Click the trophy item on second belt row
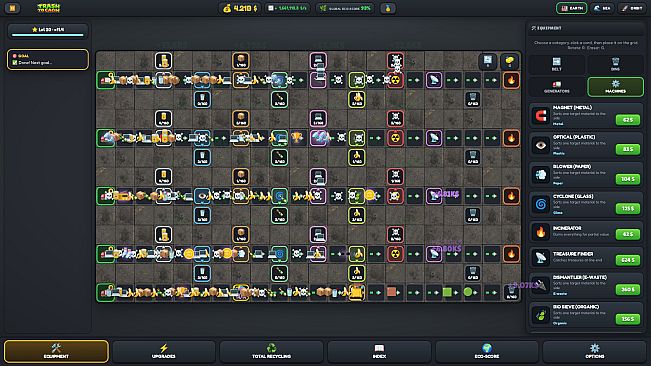Screen dimensions: 651x366 click(x=296, y=137)
